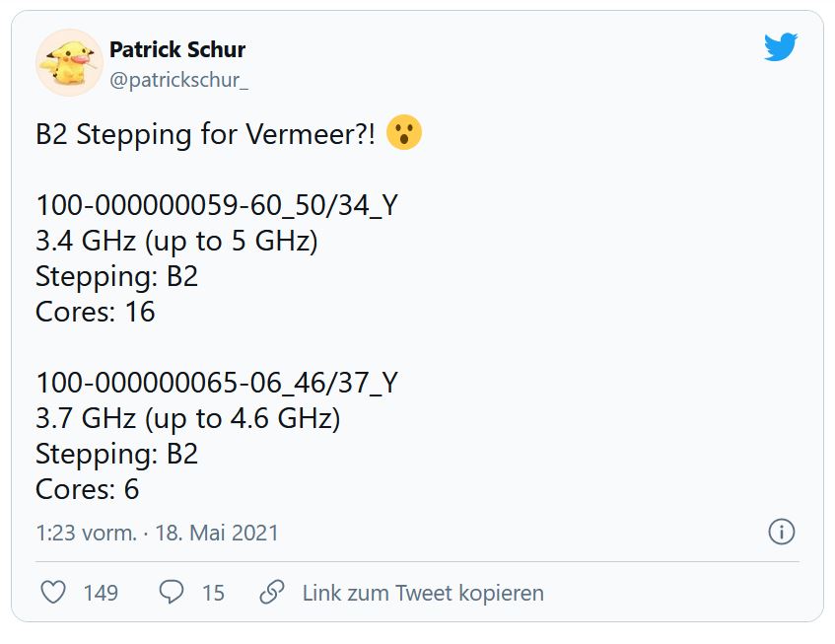The height and width of the screenshot is (644, 835).
Task: Open Patrick Schur's profile name
Action: point(177,49)
